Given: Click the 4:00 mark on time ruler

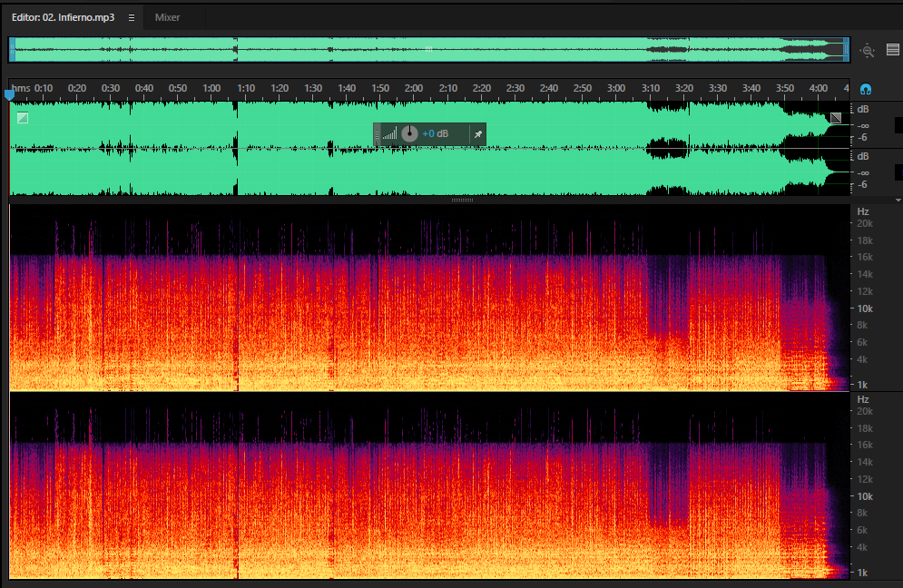Looking at the screenshot, I should [819, 88].
